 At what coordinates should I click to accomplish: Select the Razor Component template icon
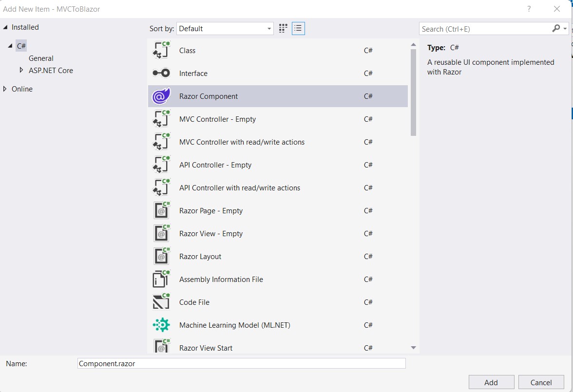pyautogui.click(x=161, y=95)
